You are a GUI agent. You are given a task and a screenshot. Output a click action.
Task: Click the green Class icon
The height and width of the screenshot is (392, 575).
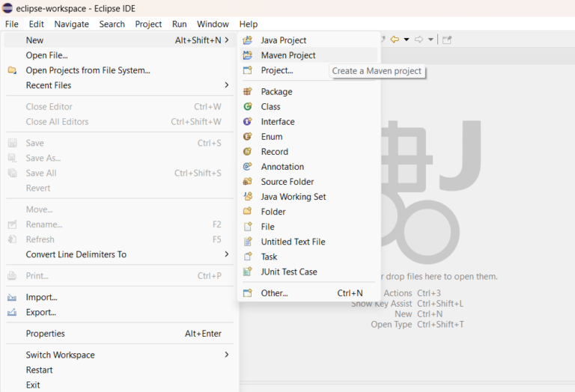pos(248,106)
